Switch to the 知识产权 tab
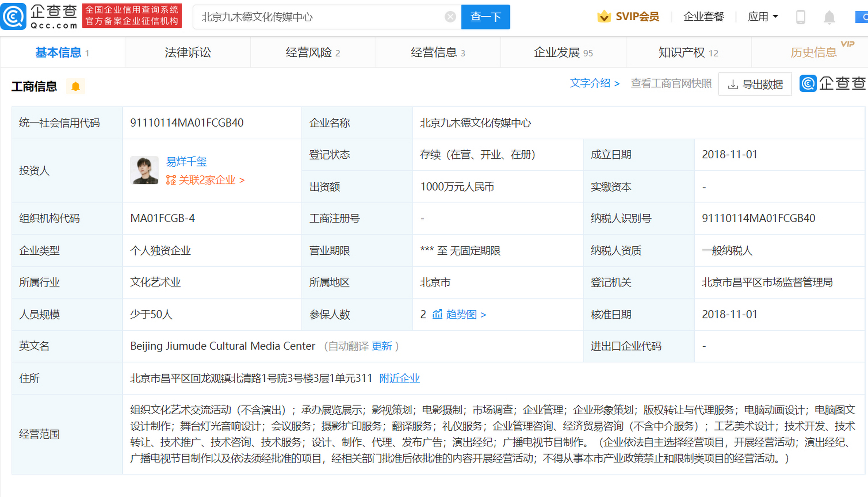This screenshot has width=868, height=497. point(688,52)
